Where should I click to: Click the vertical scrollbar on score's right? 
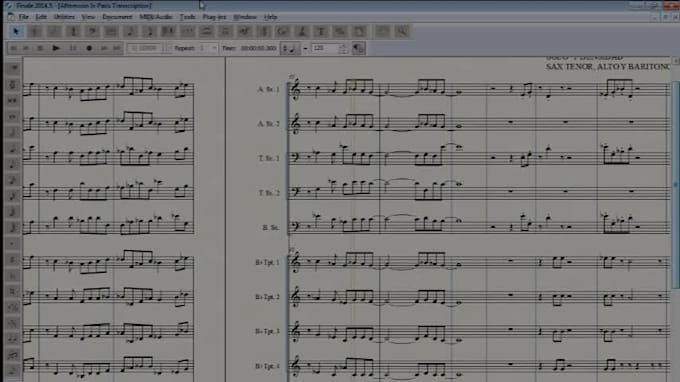click(675, 184)
